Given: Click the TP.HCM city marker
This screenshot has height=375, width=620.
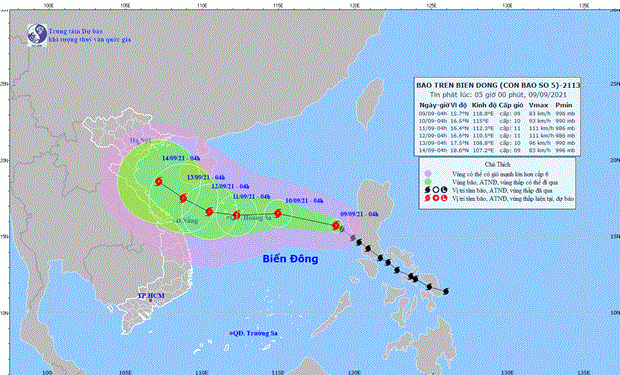Looking at the screenshot, I should 151,300.
